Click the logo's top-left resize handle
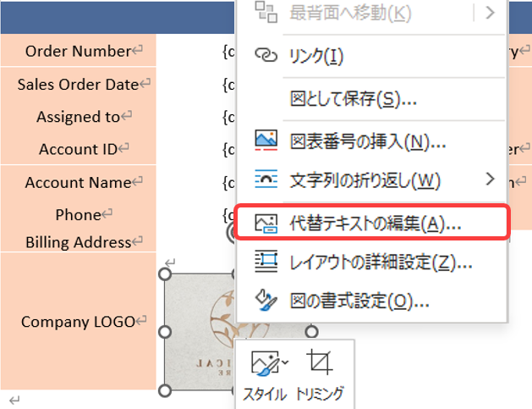 [165, 274]
